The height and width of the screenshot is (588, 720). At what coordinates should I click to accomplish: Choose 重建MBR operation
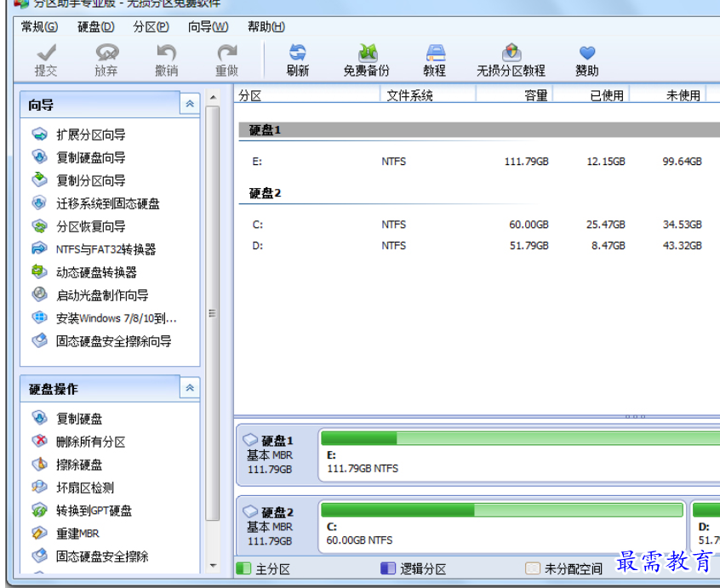coord(66,534)
